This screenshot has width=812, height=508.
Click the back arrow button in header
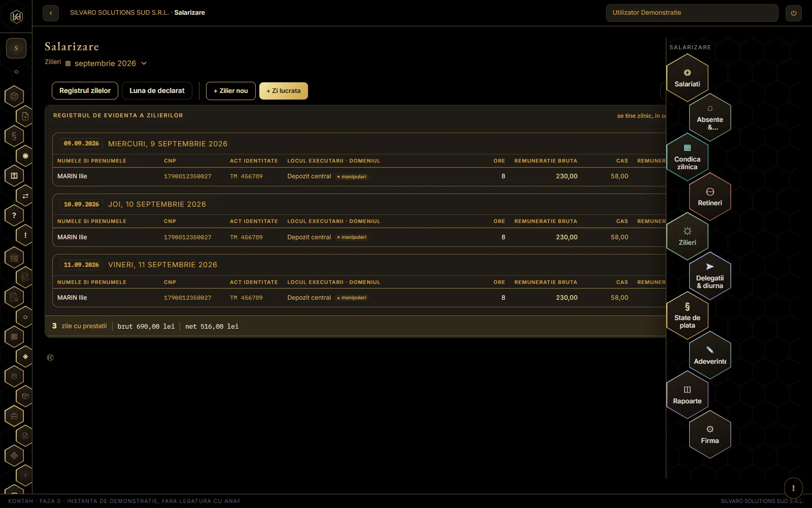point(51,13)
